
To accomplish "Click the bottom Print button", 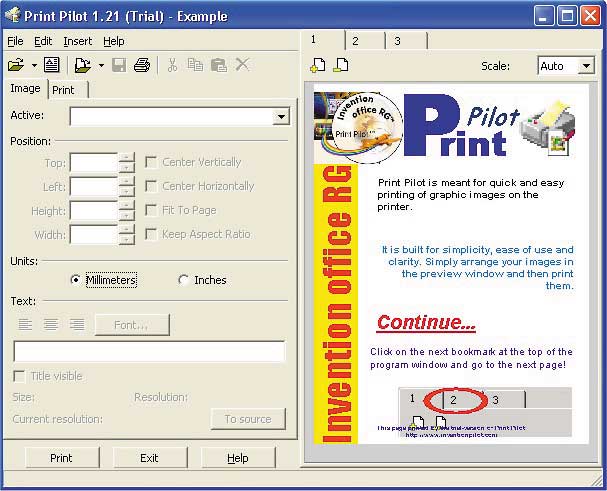I will coord(62,458).
